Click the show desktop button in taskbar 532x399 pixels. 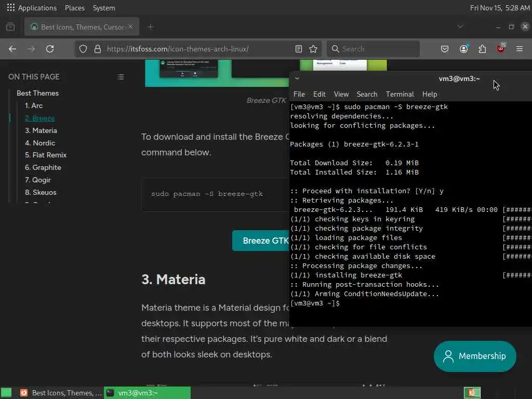coord(6,393)
